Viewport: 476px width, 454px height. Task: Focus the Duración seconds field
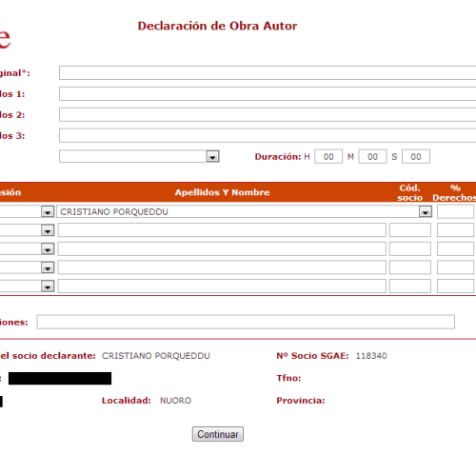(x=416, y=156)
